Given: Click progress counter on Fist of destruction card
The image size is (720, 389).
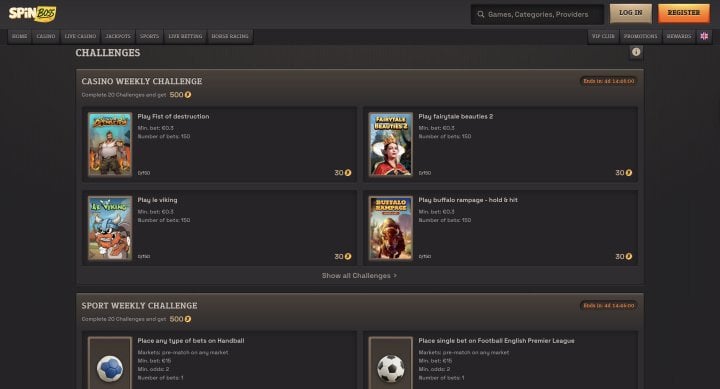Looking at the screenshot, I should [144, 173].
